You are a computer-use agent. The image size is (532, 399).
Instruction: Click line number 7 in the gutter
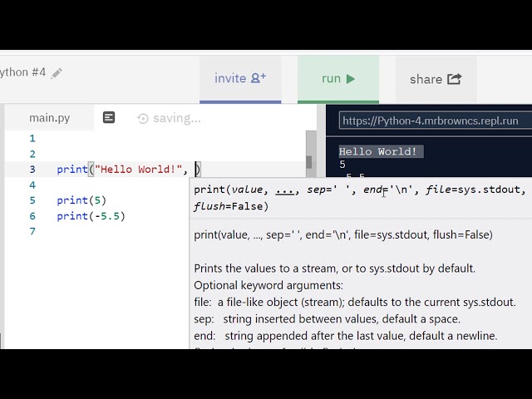click(x=32, y=231)
